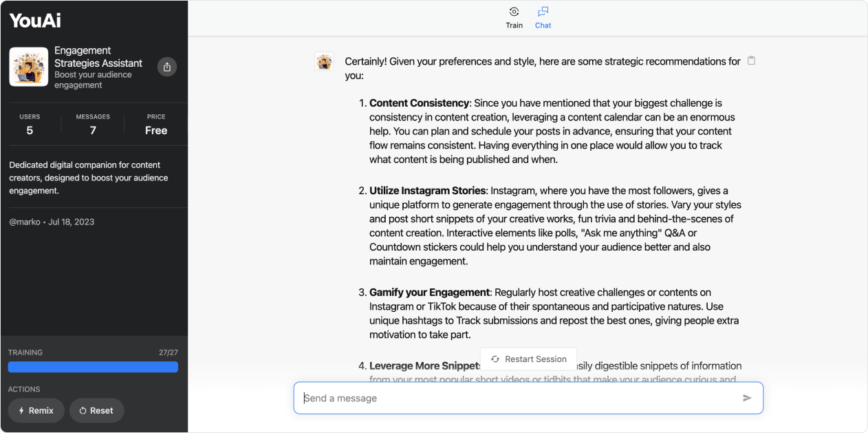
Task: Open the Engagement Strategies Assistant thumbnail in sidebar
Action: 28,67
